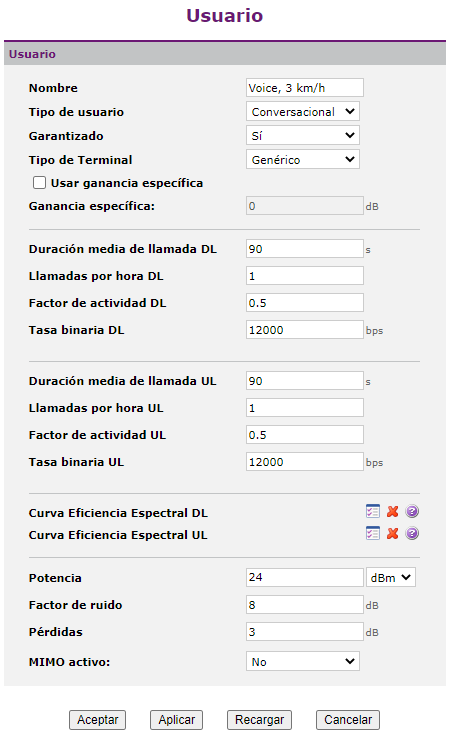Open the MIMO activo dropdown
This screenshot has height=736, width=451.
pyautogui.click(x=303, y=661)
